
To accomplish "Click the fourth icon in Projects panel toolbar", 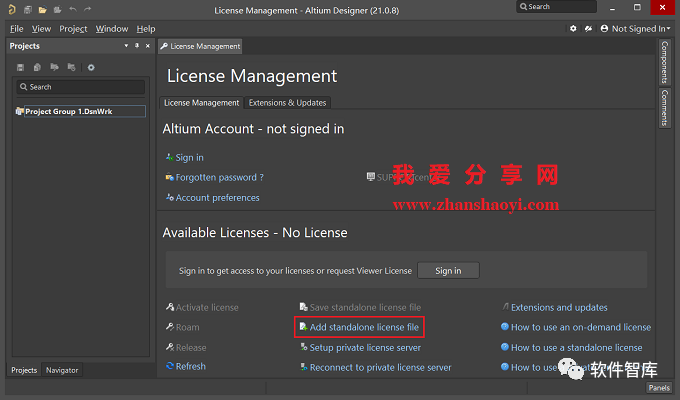I will coord(72,67).
